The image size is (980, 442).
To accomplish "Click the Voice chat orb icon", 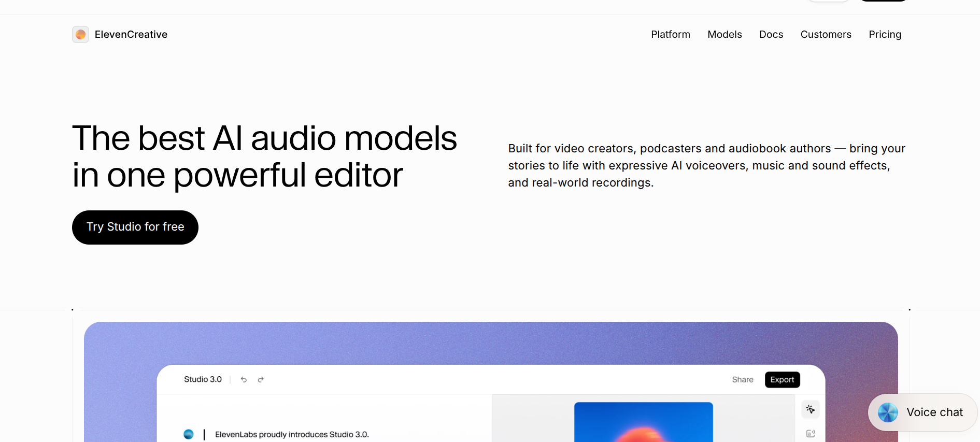I will click(888, 412).
